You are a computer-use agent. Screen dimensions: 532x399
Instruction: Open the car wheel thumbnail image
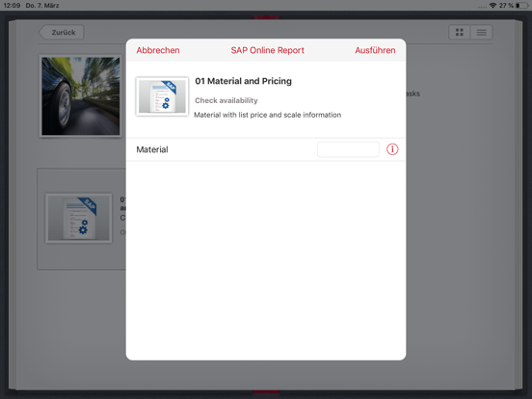pos(80,96)
